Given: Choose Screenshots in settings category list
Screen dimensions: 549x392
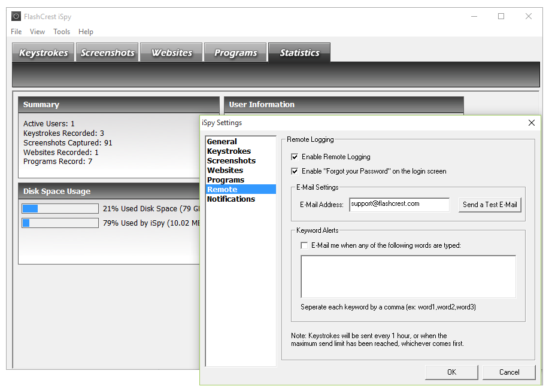Looking at the screenshot, I should point(231,161).
